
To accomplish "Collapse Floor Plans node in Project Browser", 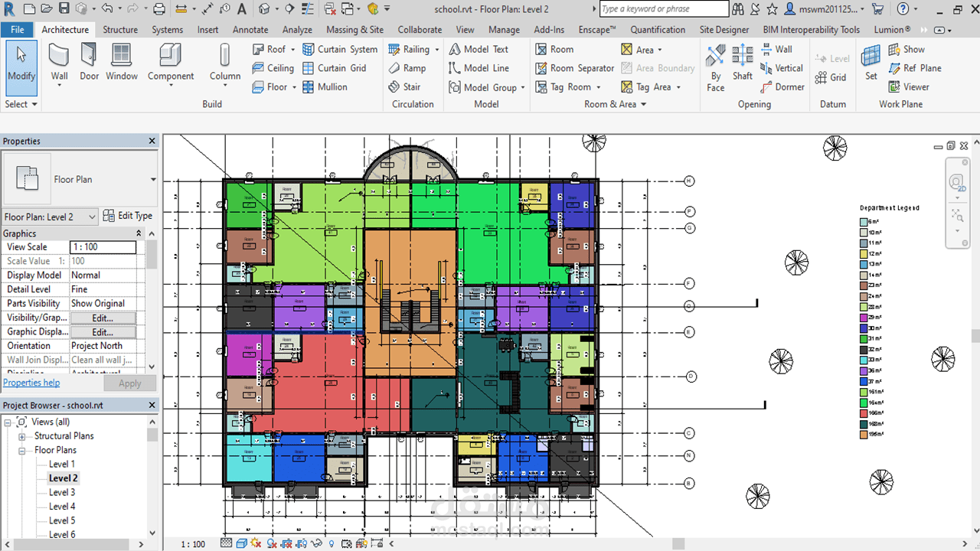I will click(x=22, y=450).
